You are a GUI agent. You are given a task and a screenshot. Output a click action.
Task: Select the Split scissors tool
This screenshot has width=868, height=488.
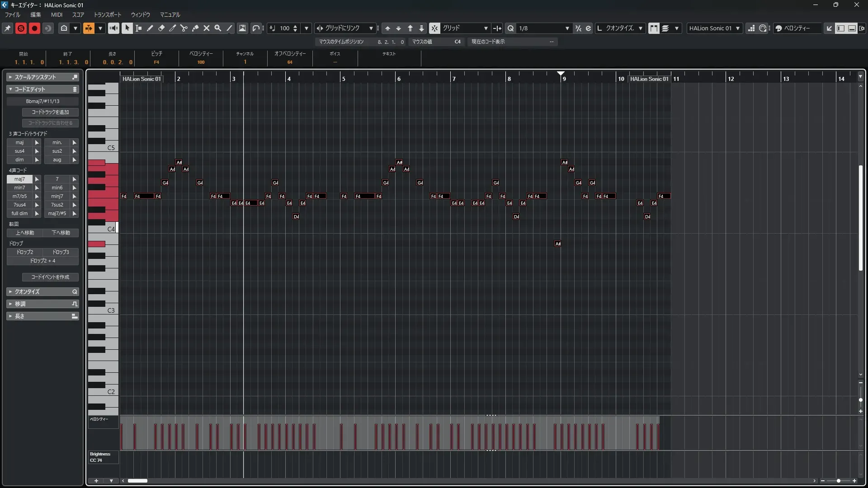[x=184, y=28]
